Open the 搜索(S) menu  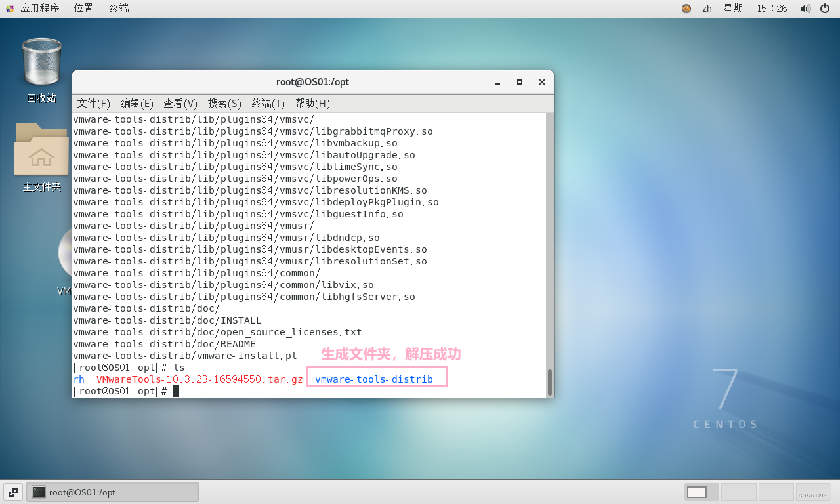click(224, 103)
